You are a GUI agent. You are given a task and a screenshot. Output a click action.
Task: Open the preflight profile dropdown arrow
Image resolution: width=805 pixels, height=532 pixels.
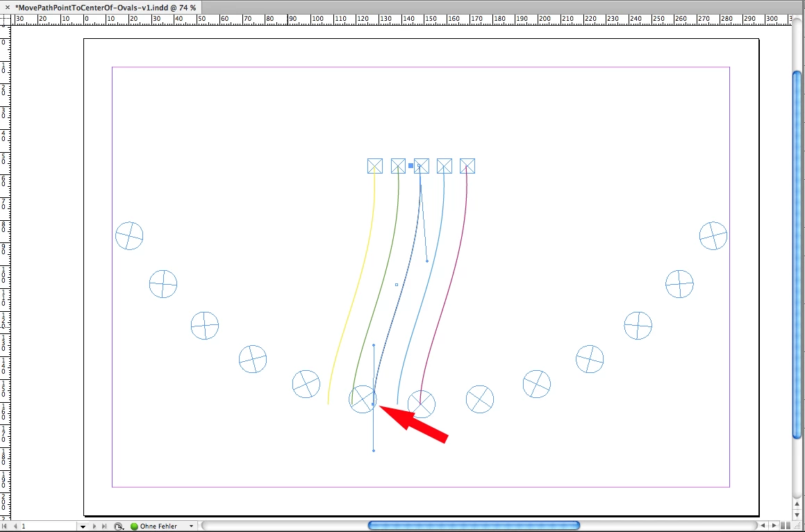point(191,526)
